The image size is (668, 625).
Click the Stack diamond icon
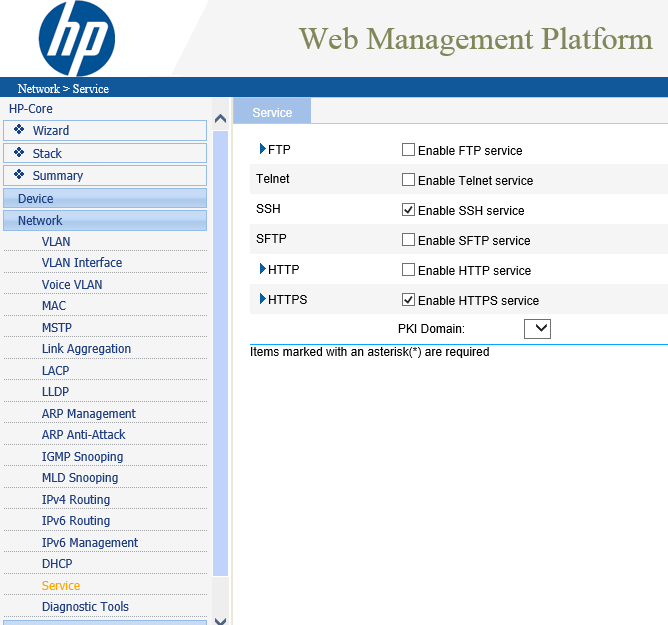[x=19, y=153]
